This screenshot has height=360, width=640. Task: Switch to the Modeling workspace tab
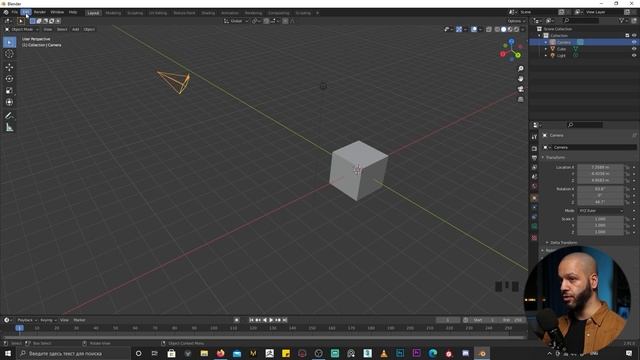(113, 13)
